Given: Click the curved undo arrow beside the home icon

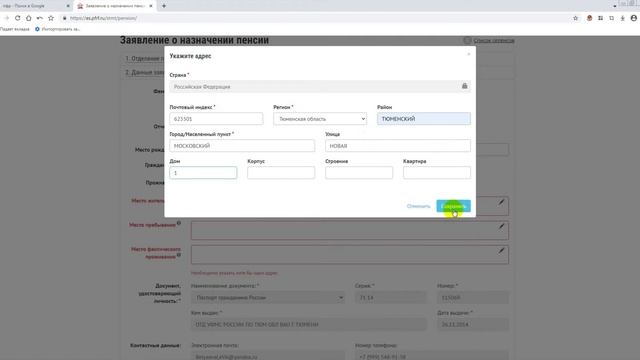Looking at the screenshot, I should click(40, 18).
